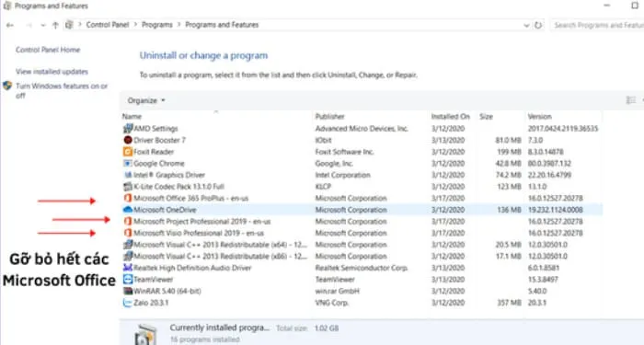This screenshot has height=345, width=644.
Task: Select the Microsoft Office 365 ProPlus icon
Action: [x=128, y=198]
